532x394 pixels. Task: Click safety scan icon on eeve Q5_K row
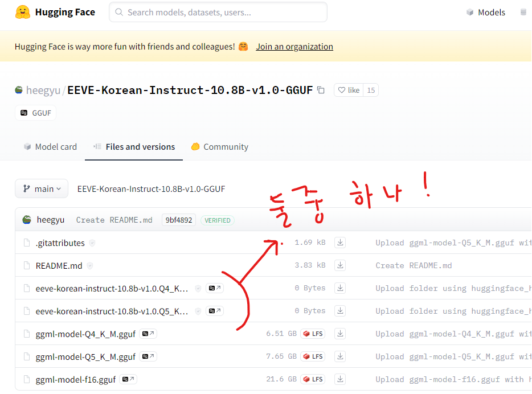198,311
